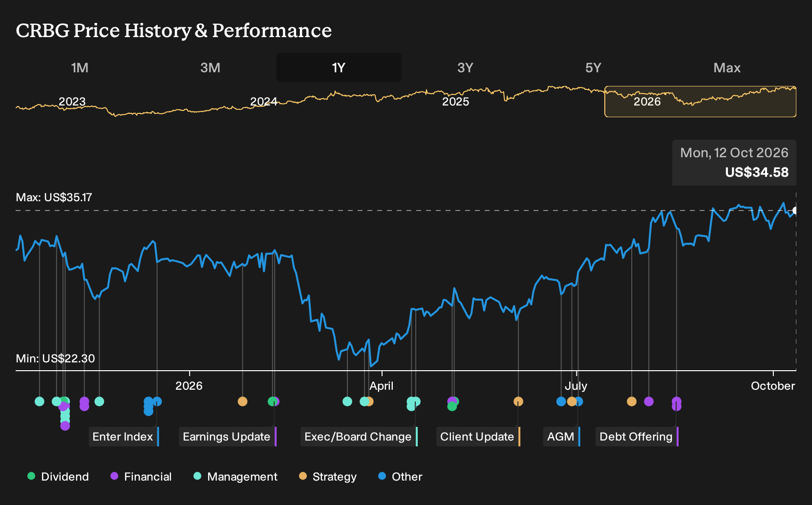This screenshot has height=505, width=812.
Task: Select the 3M time range tab
Action: click(x=210, y=67)
